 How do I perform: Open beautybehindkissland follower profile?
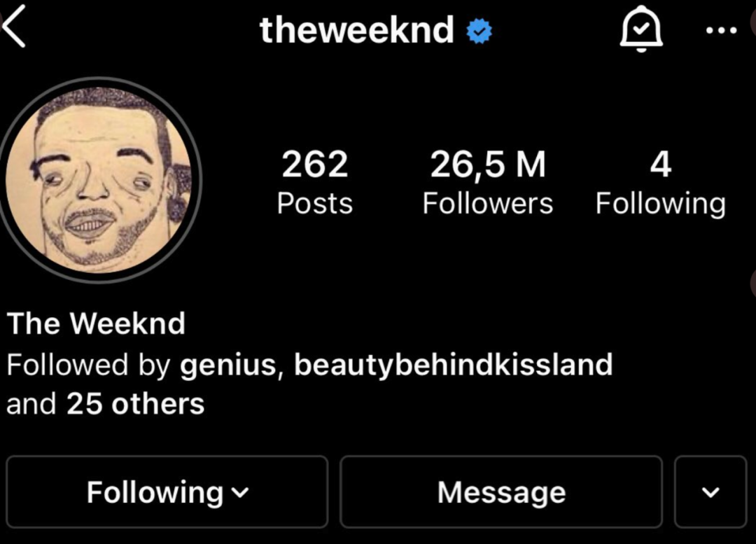coord(453,365)
